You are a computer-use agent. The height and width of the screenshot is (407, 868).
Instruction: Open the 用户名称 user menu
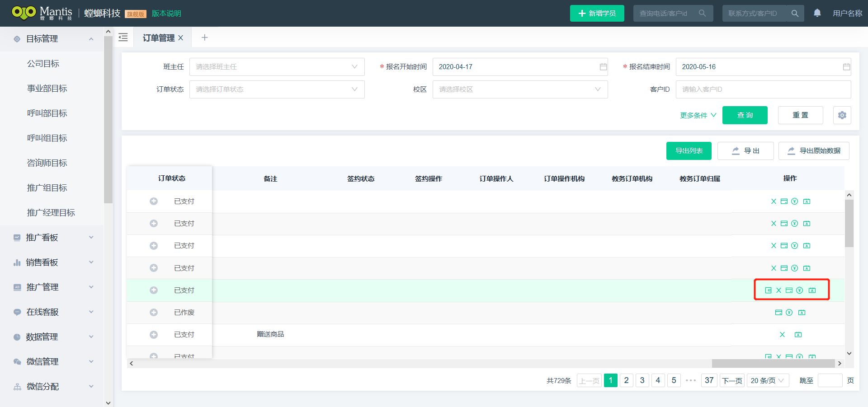pyautogui.click(x=847, y=13)
